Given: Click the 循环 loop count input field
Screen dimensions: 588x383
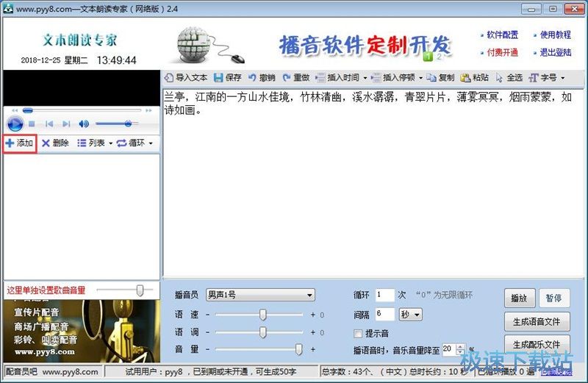Looking at the screenshot, I should (385, 295).
